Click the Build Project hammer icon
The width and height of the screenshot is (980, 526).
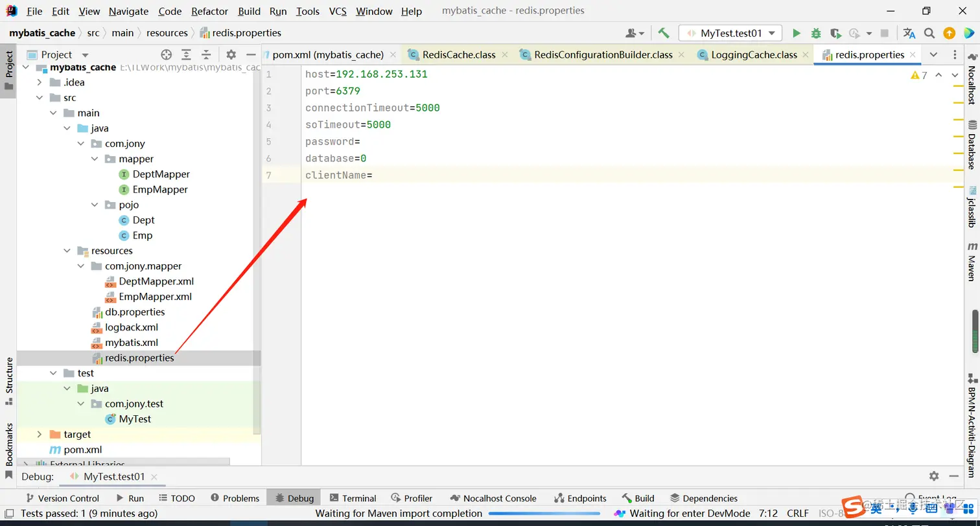coord(663,33)
